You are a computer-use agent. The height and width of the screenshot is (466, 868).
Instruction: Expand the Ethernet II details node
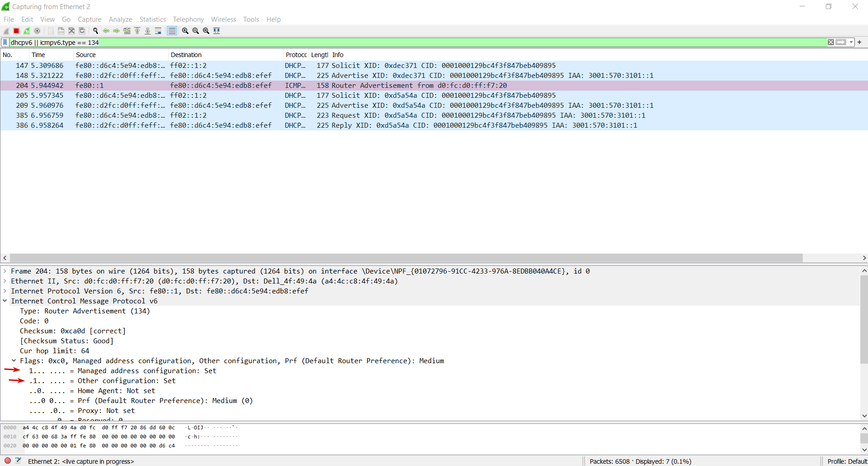pyautogui.click(x=5, y=281)
